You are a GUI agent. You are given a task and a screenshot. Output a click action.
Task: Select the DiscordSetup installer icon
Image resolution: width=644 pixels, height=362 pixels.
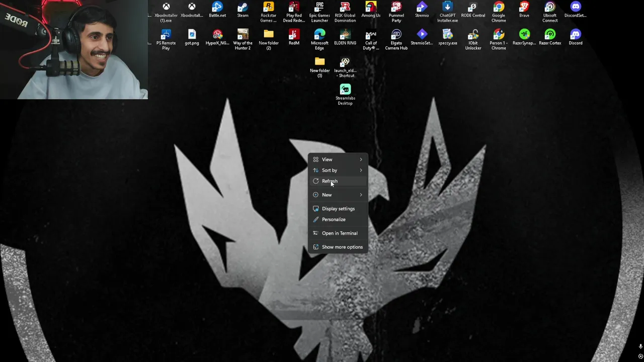pyautogui.click(x=576, y=10)
